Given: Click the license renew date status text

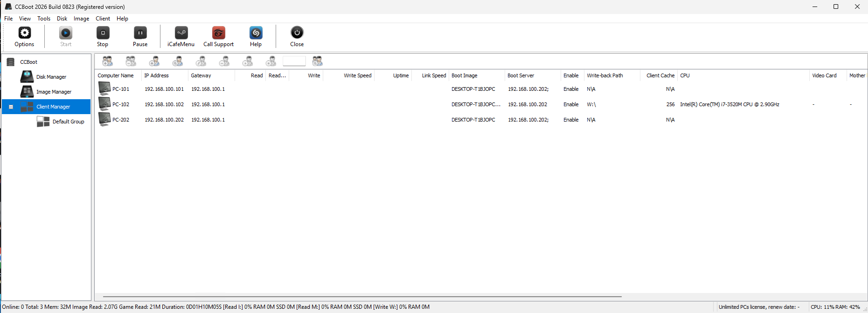Looking at the screenshot, I should (759, 307).
